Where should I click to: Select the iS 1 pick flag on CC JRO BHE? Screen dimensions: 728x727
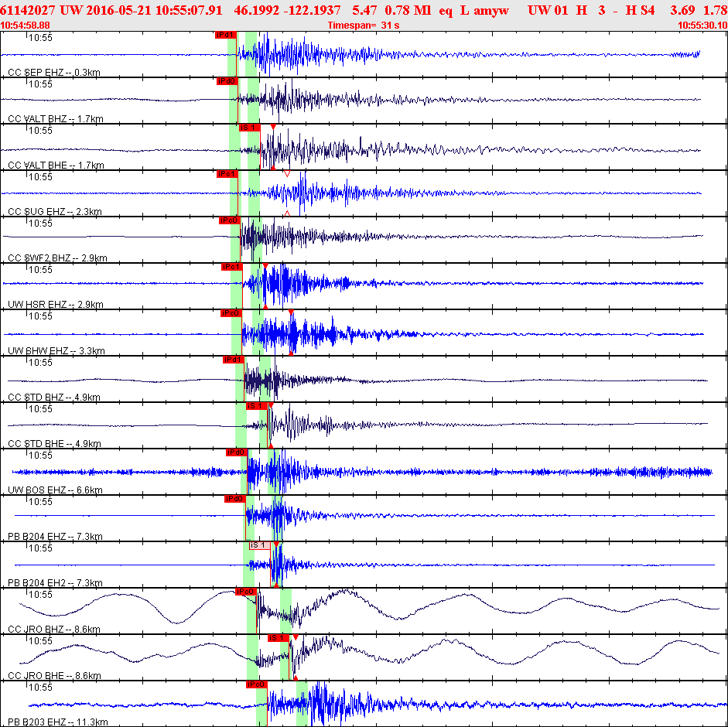point(278,638)
